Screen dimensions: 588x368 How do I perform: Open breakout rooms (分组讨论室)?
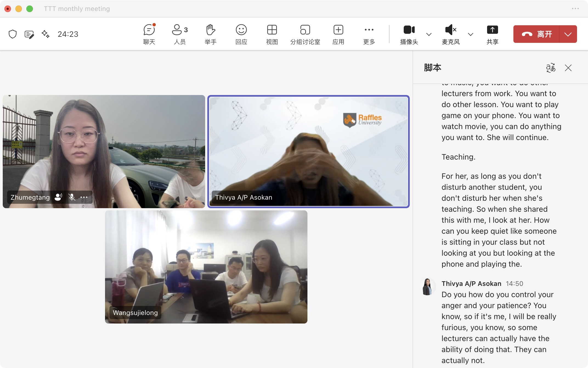(305, 34)
